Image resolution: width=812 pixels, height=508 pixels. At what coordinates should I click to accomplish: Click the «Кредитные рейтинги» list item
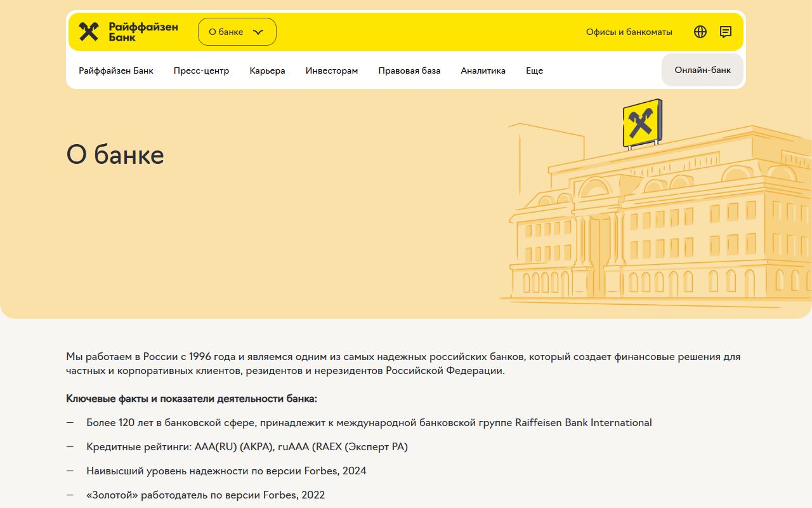point(247,447)
